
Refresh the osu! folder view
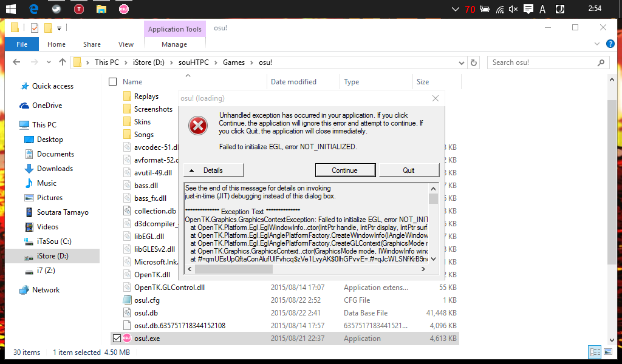474,62
